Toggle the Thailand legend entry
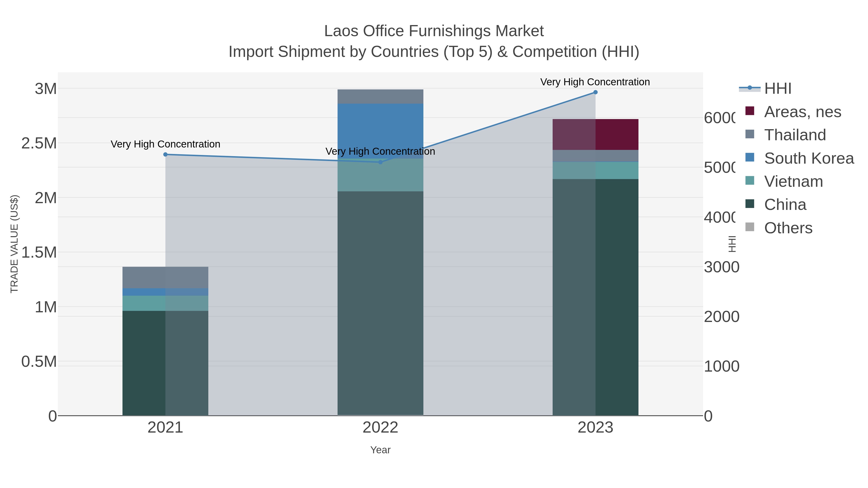The height and width of the screenshot is (488, 868). [786, 135]
